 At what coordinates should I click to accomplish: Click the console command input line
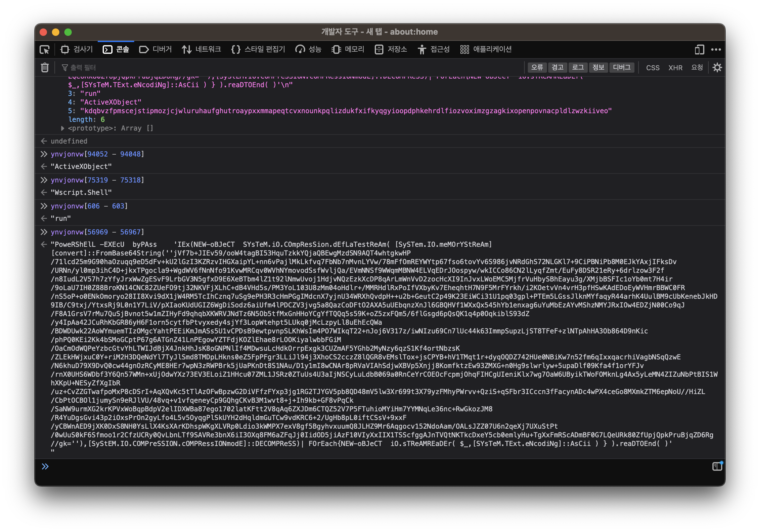[364, 466]
